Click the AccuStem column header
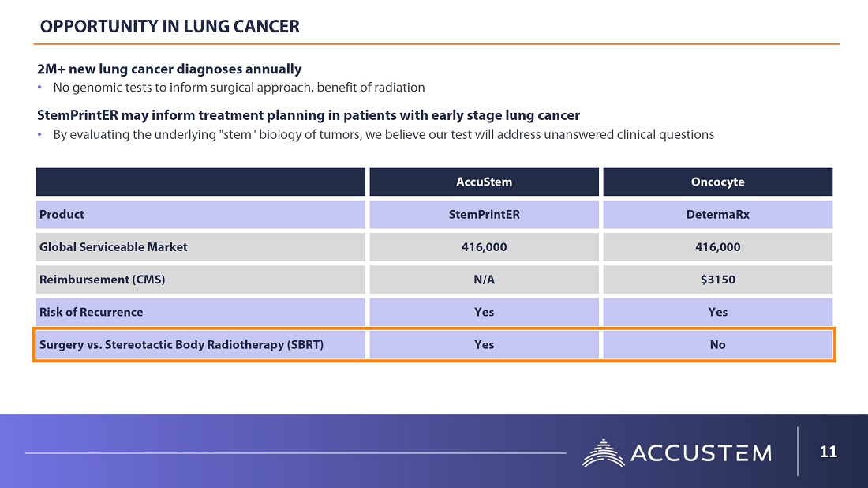The image size is (868, 488). [x=484, y=182]
